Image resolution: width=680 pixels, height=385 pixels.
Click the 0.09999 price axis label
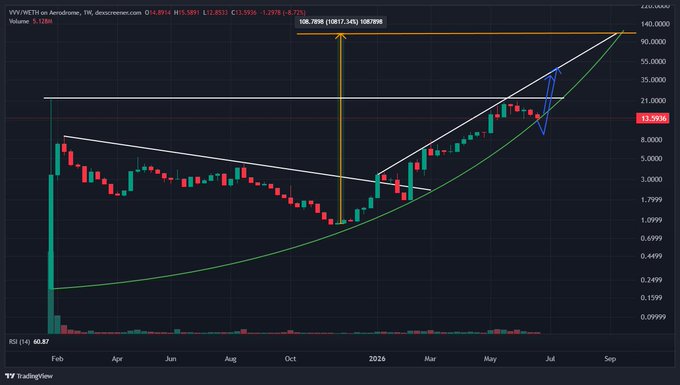point(653,317)
